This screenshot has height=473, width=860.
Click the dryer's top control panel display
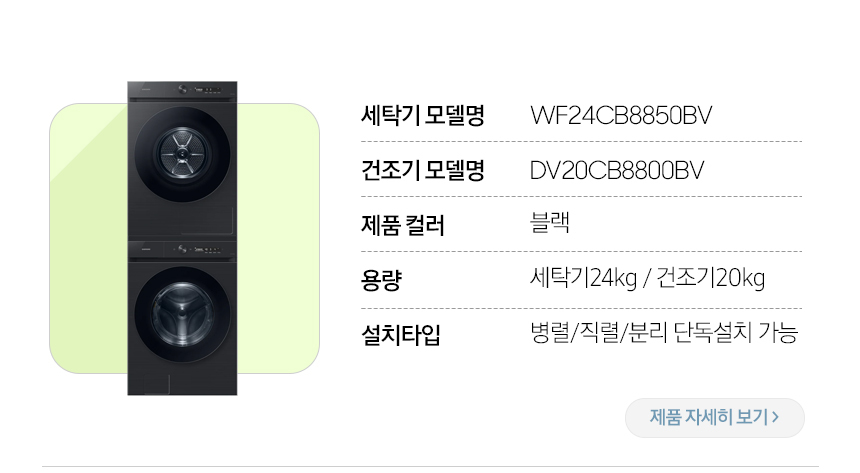(x=208, y=89)
